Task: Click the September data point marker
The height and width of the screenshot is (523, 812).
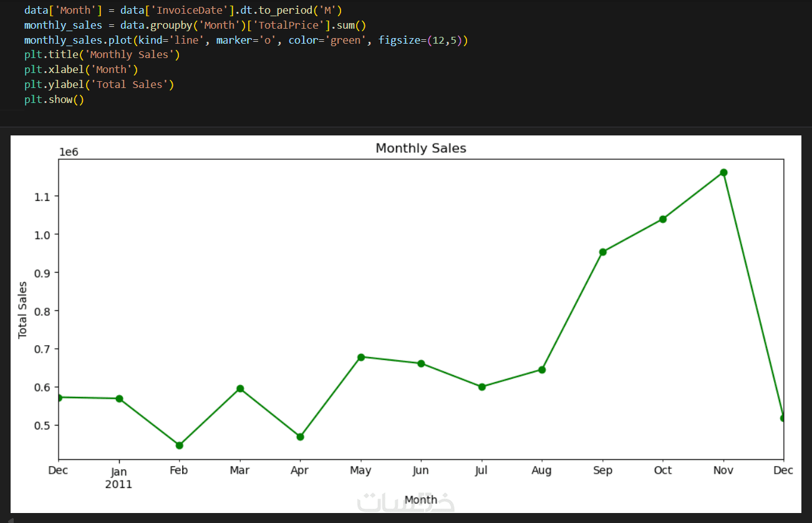Action: click(x=602, y=252)
